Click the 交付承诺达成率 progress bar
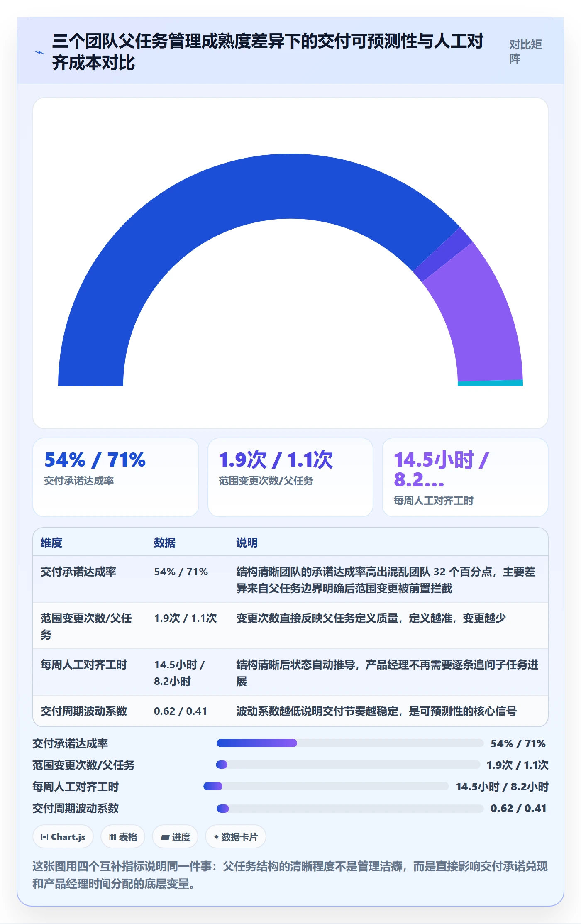 pos(350,743)
